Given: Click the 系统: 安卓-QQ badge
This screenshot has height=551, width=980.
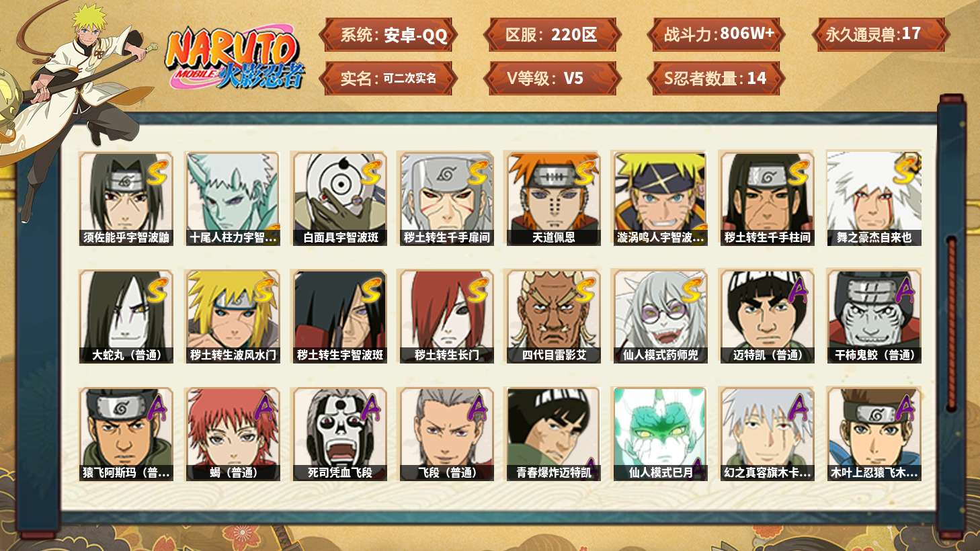Looking at the screenshot, I should click(389, 35).
